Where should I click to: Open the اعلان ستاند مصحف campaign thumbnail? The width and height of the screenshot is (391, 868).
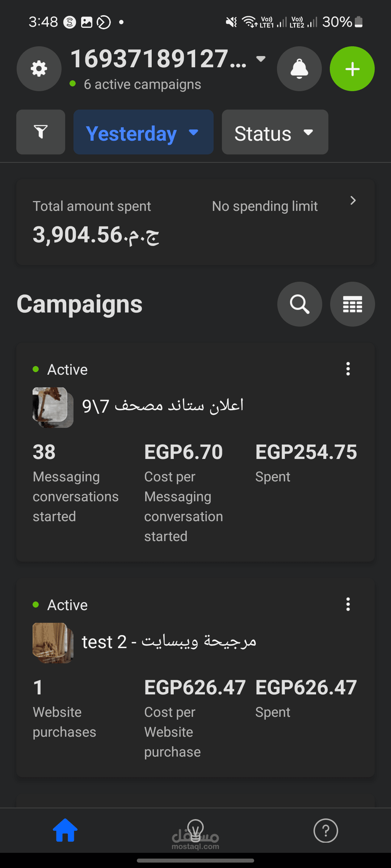[53, 407]
